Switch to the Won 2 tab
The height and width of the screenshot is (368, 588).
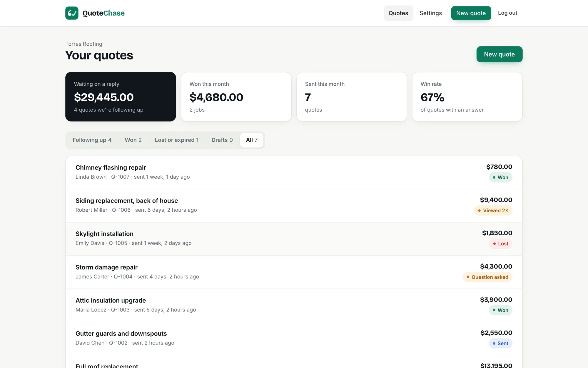(x=133, y=140)
